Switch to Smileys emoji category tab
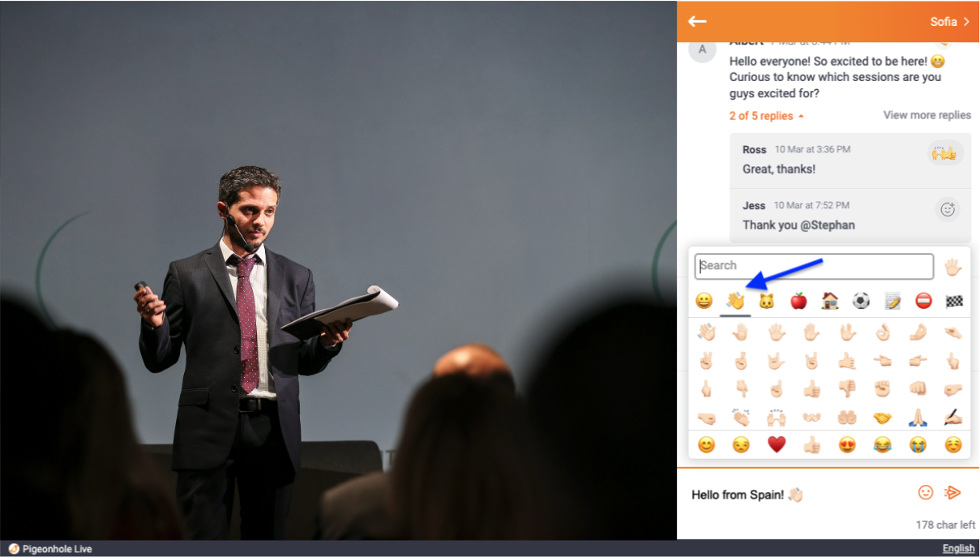The image size is (980, 557). 704,302
